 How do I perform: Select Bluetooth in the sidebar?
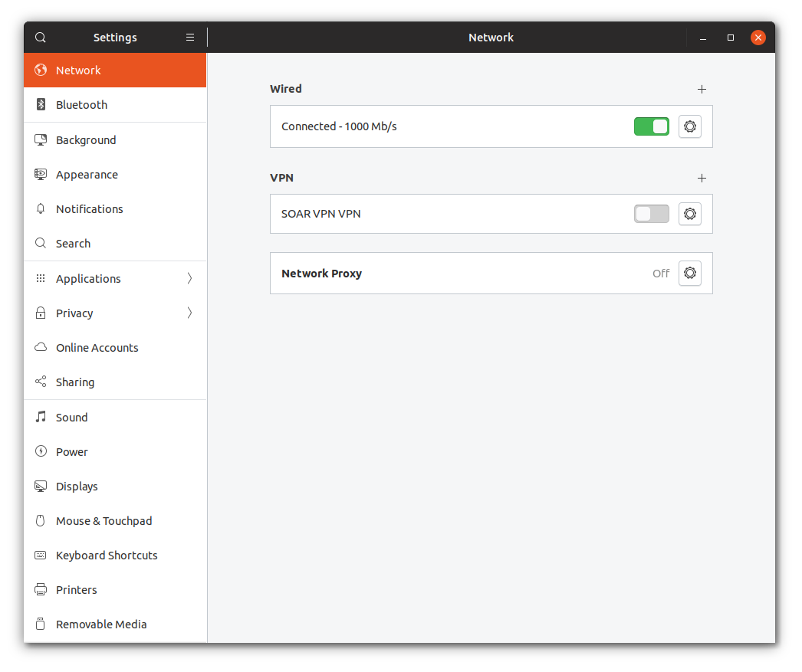(115, 105)
